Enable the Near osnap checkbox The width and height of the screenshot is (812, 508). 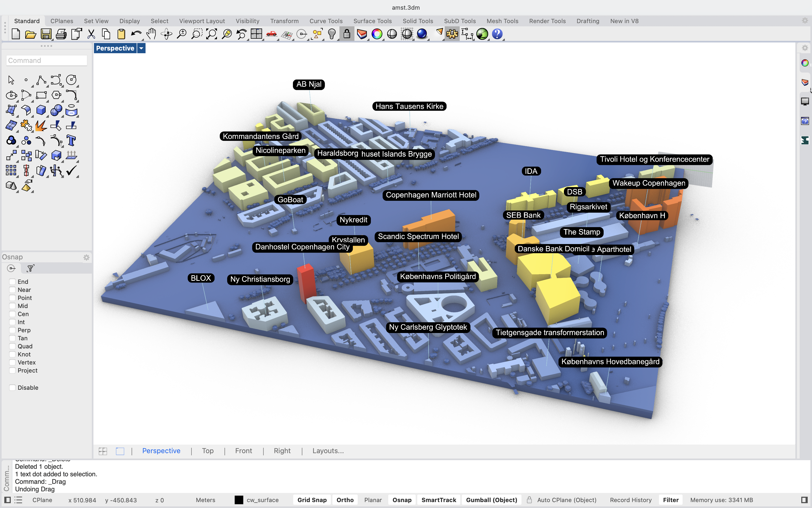click(12, 290)
